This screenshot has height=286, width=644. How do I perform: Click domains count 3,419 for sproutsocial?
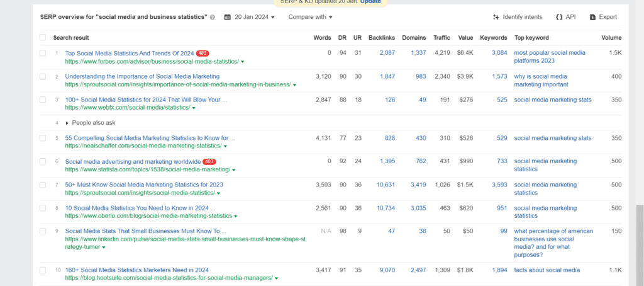[x=418, y=185]
